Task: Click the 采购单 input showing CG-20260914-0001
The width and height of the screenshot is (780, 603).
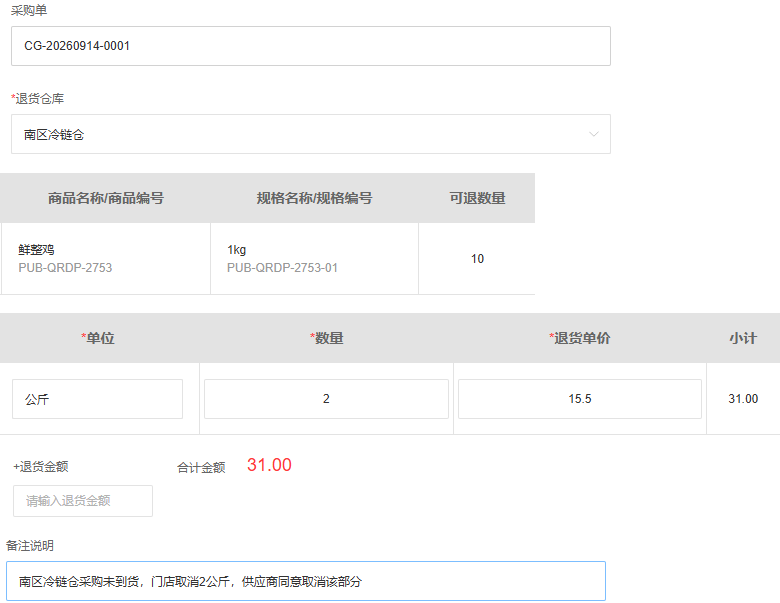Action: (310, 46)
